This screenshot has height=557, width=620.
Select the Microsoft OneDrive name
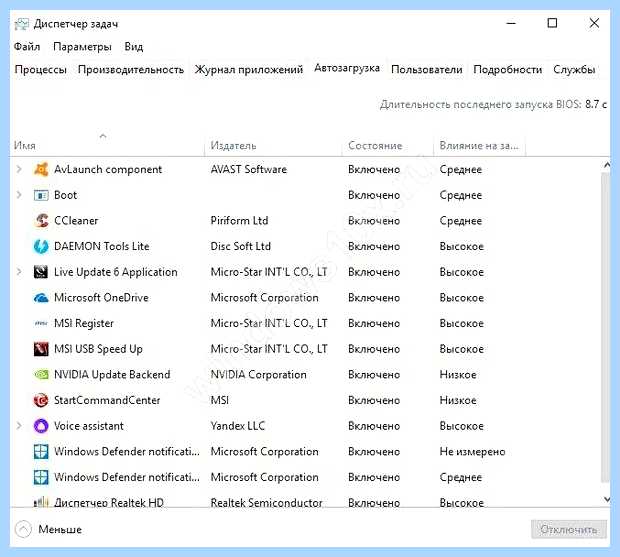click(x=101, y=298)
